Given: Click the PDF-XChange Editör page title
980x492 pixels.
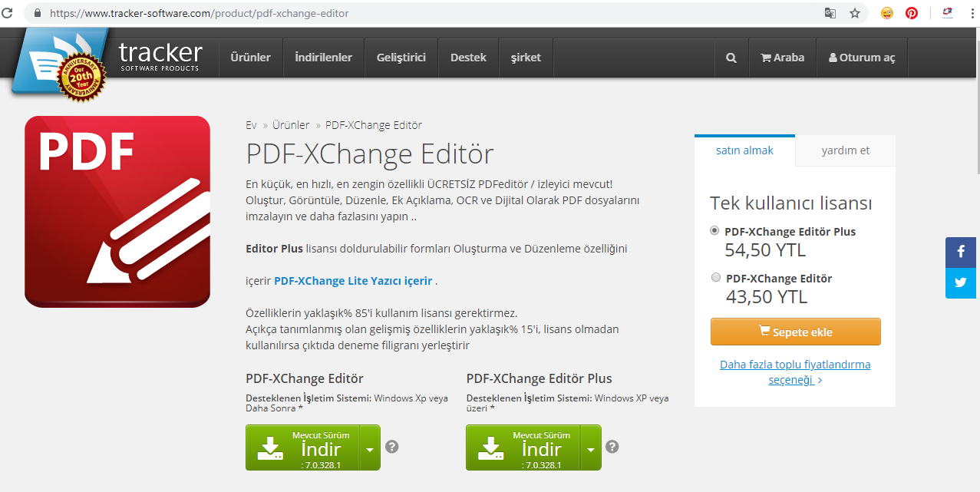Looking at the screenshot, I should [x=370, y=154].
